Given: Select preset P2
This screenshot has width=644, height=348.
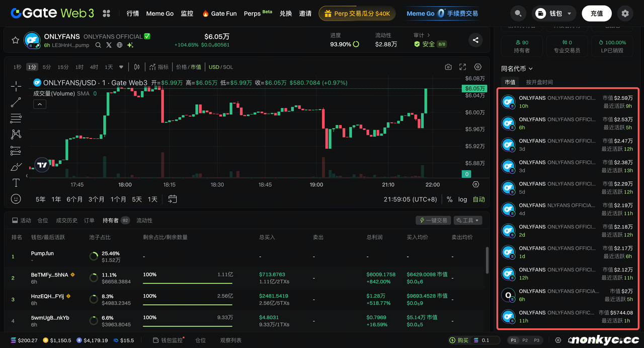Looking at the screenshot, I should pyautogui.click(x=525, y=340).
